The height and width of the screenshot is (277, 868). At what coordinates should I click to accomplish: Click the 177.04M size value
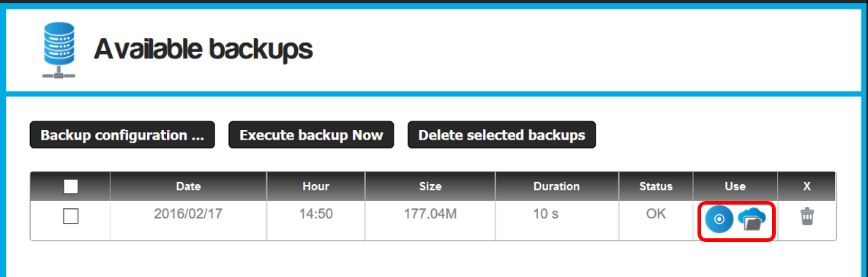click(430, 214)
